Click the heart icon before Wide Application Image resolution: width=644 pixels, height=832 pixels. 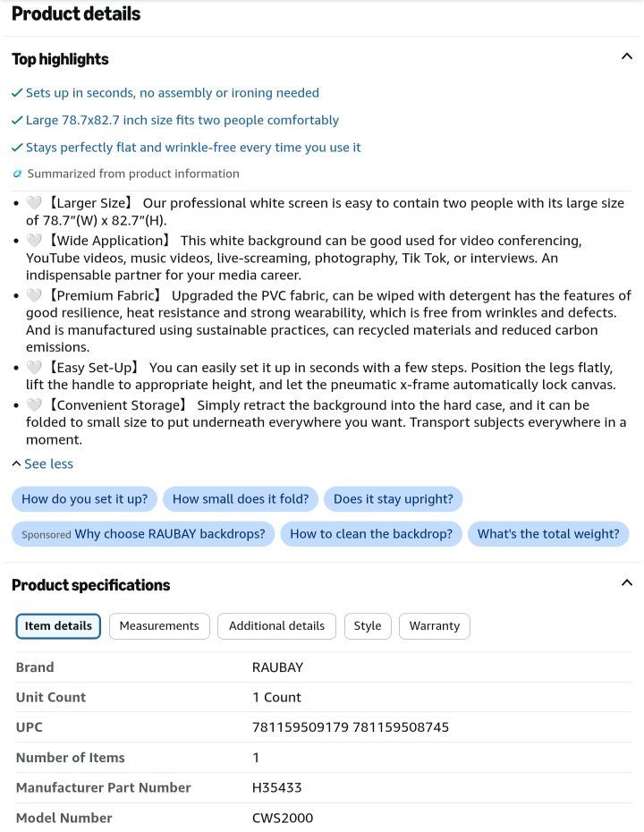pyautogui.click(x=34, y=241)
